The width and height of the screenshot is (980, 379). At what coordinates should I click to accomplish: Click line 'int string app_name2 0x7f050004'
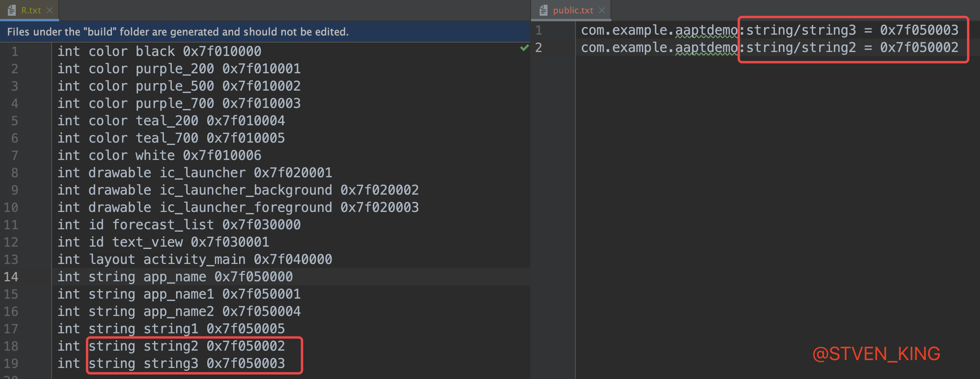[x=179, y=311]
